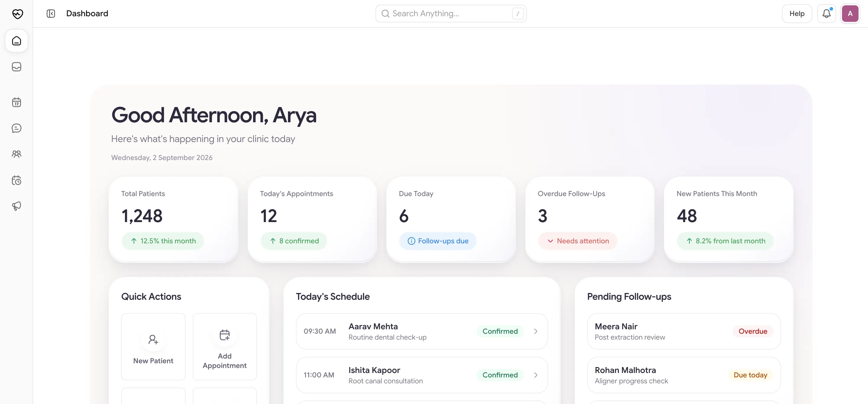Click the New Patient person-plus icon
The height and width of the screenshot is (404, 868).
[153, 339]
